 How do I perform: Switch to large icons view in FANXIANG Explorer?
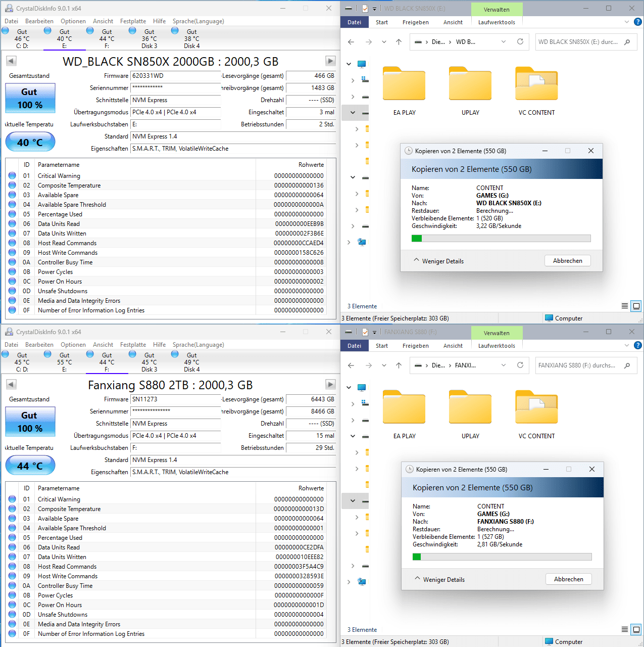(x=636, y=629)
